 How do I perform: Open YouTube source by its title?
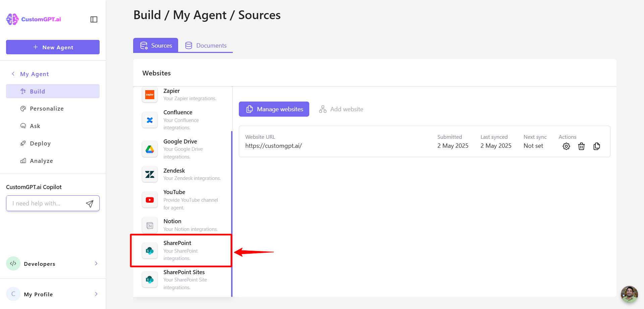[x=174, y=192]
